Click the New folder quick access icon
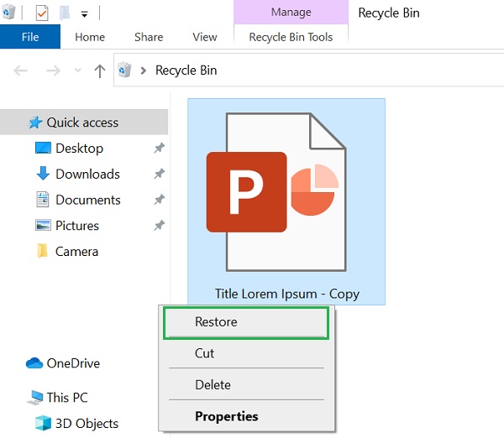Image resolution: width=504 pixels, height=438 pixels. pyautogui.click(x=65, y=13)
